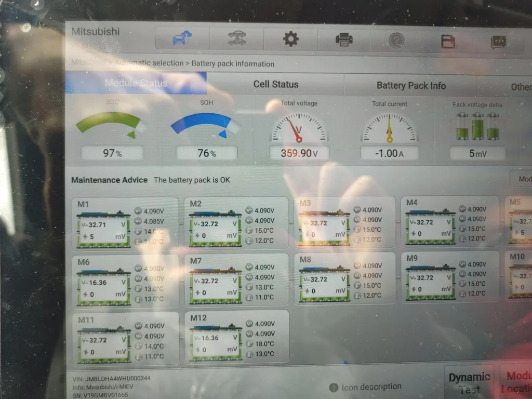This screenshot has width=532, height=399.
Task: Switch to Cell Status tab
Action: (275, 84)
